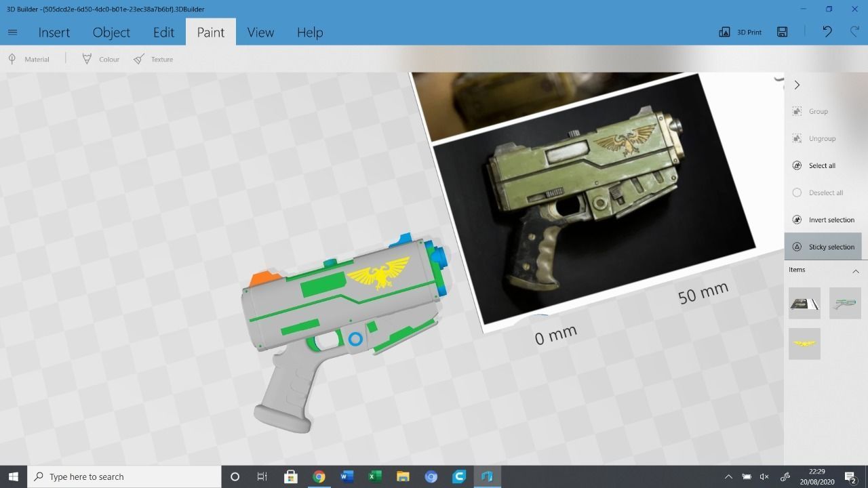Open Cortana from the taskbar
Screen dimensions: 868x488
tap(235, 476)
